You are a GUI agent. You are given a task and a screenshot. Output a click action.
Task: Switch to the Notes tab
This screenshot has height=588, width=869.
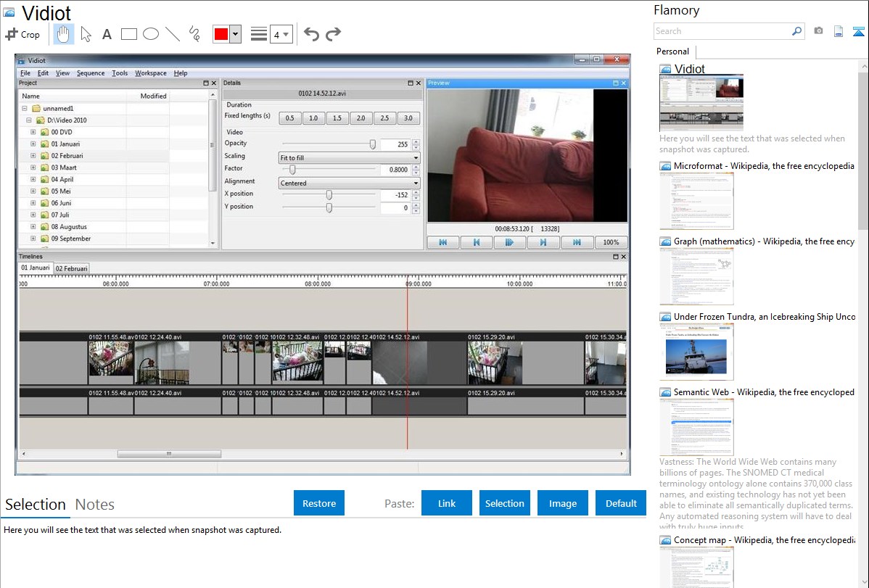pyautogui.click(x=95, y=505)
